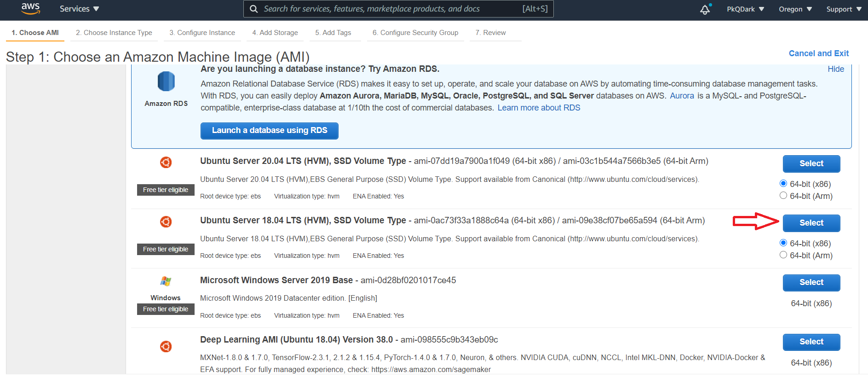Screen dimensions: 868x390
Task: Choose 64-bit (x86) for Ubuntu 18.04
Action: (783, 243)
